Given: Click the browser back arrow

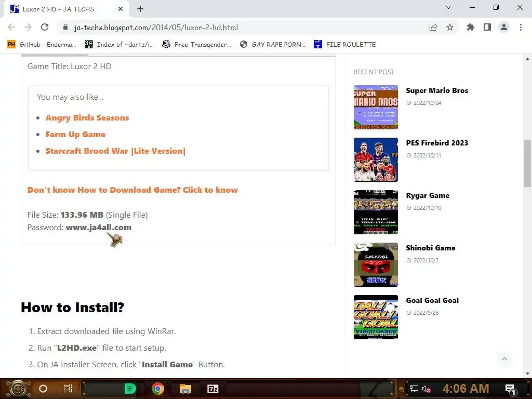Looking at the screenshot, I should pyautogui.click(x=11, y=27).
